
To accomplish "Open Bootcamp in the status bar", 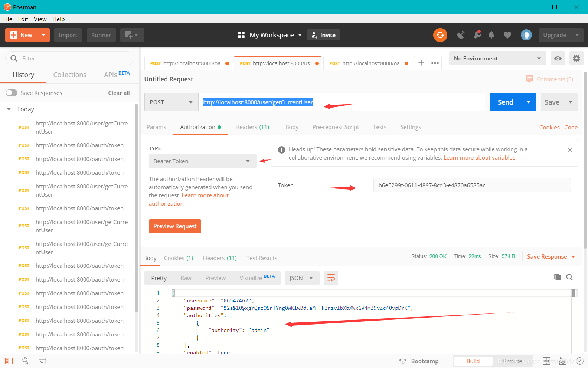I will coord(419,361).
